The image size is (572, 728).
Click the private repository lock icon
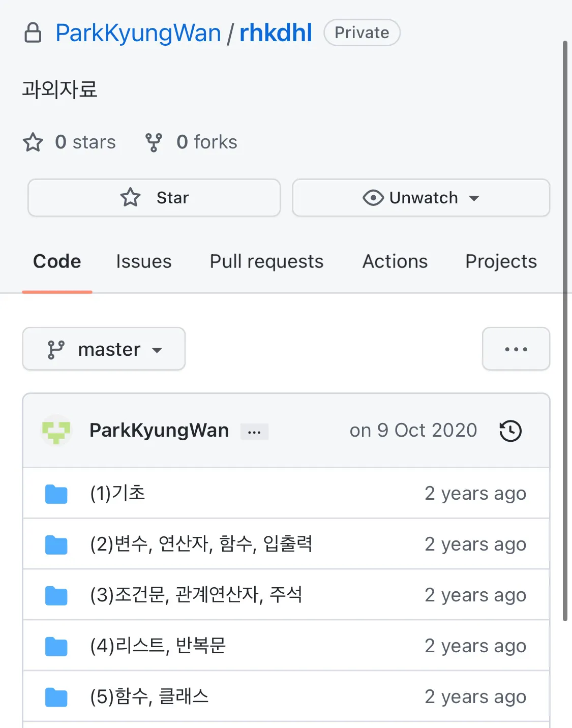34,32
